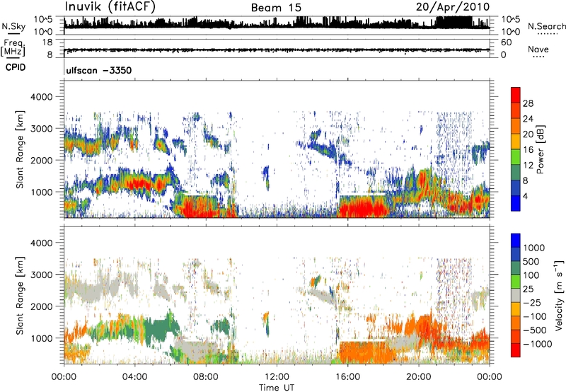Click the '24' label on the power scale
566x392 pixels.
(x=528, y=119)
